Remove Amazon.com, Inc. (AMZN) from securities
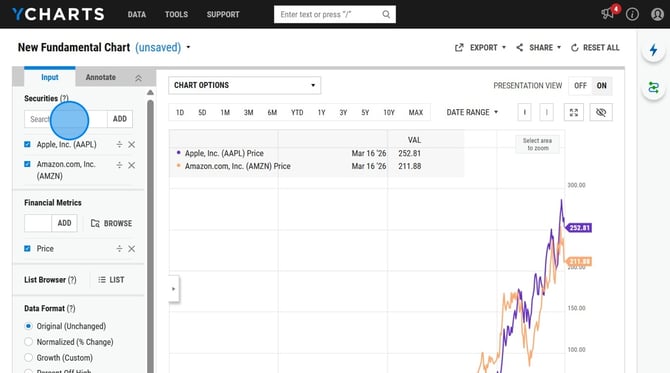Viewport: 670px width, 373px height. (x=132, y=165)
